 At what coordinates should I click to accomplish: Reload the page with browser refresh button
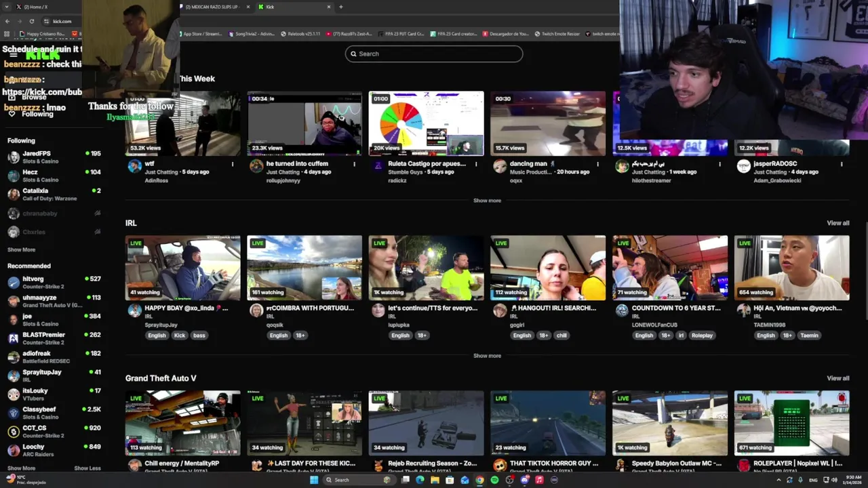[x=31, y=21]
